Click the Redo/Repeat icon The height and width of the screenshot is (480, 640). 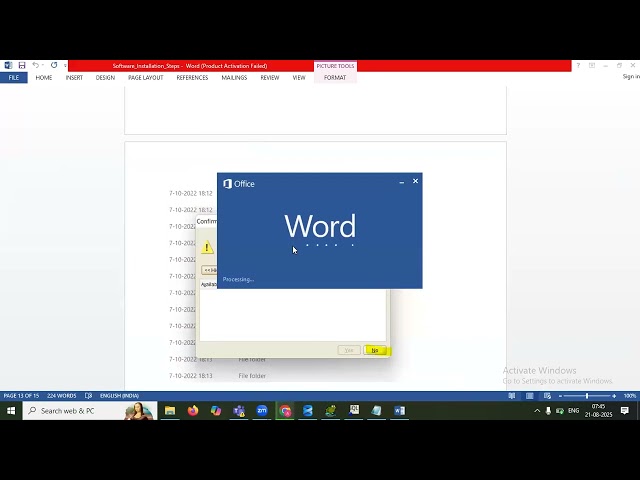(x=54, y=65)
